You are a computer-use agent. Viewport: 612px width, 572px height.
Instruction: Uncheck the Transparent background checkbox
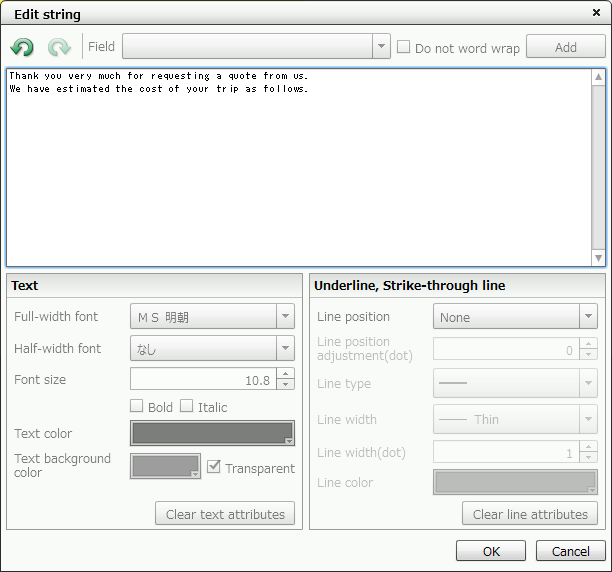(x=214, y=467)
